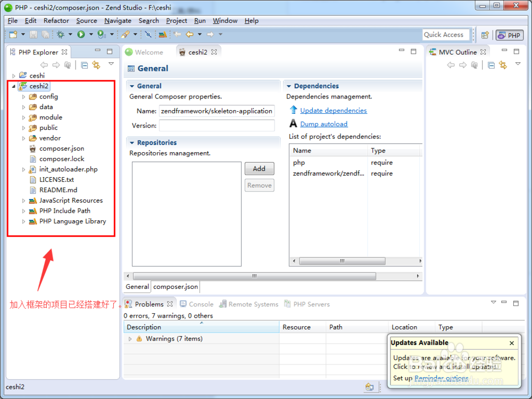Click the editor horizontal scrollbar

pyautogui.click(x=254, y=276)
